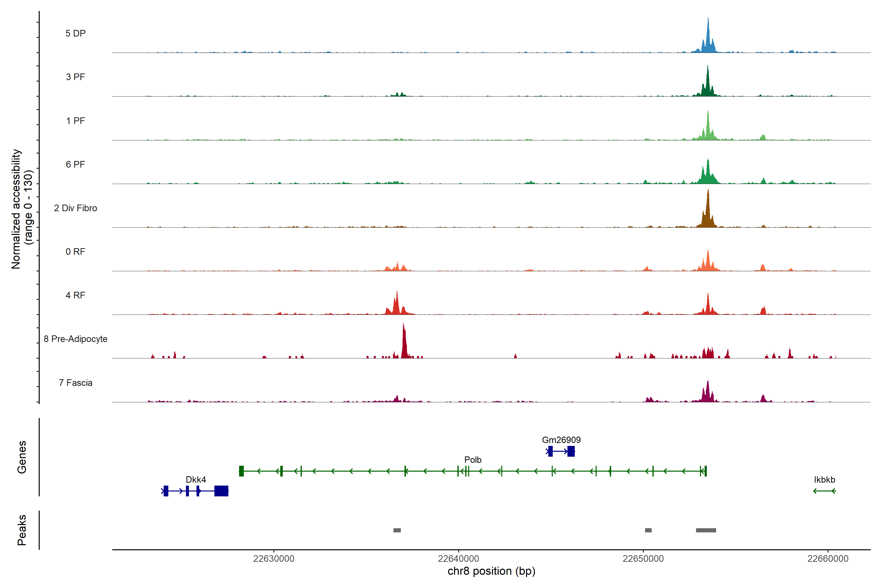This screenshot has height=588, width=882.
Task: Click the Dkk4 gene label
Action: pos(196,480)
